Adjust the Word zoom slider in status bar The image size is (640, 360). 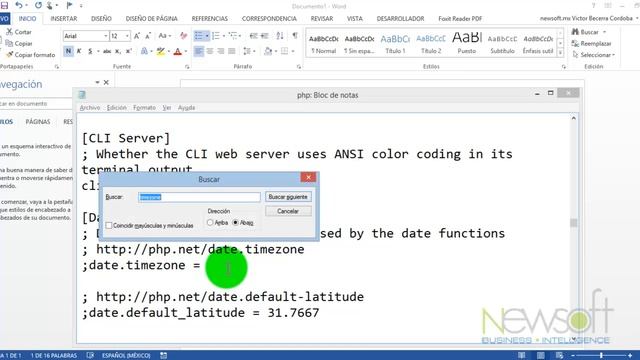(x=601, y=356)
